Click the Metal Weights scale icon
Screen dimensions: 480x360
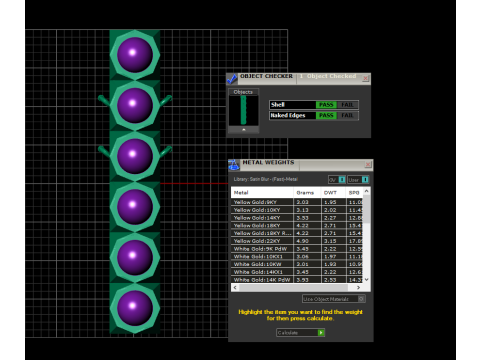(234, 164)
